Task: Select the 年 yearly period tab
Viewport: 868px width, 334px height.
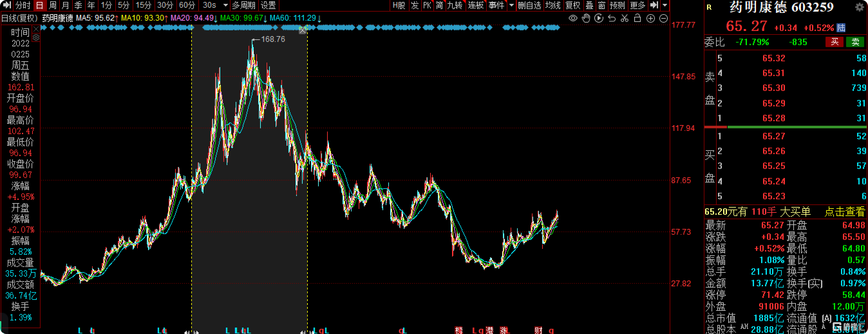Action: click(91, 5)
